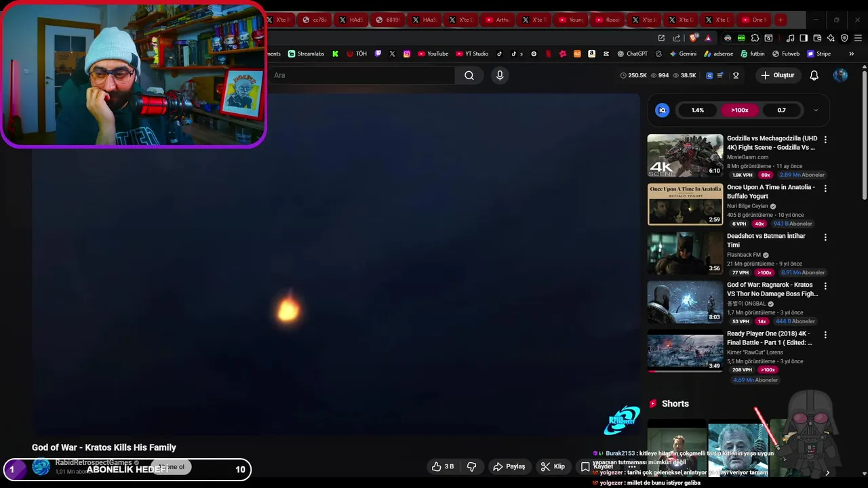Expand the vidIQ stats panel chevron
This screenshot has width=868, height=488.
tap(816, 110)
